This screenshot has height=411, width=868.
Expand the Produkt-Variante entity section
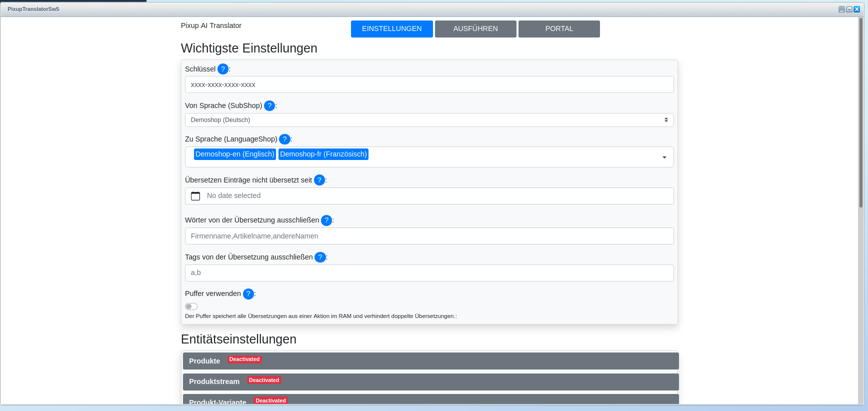point(430,400)
